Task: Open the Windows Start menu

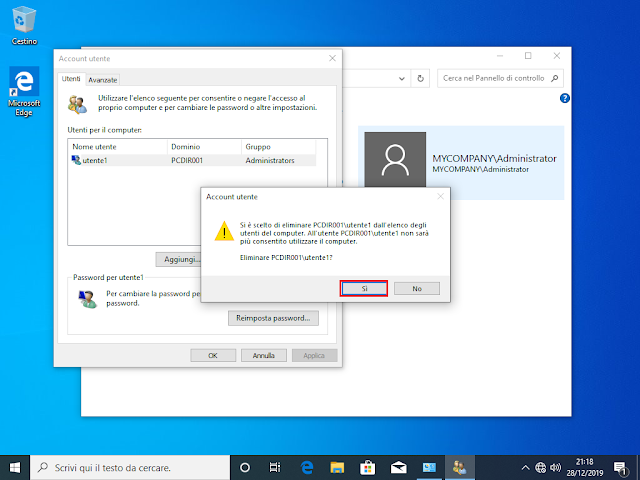Action: click(15, 468)
